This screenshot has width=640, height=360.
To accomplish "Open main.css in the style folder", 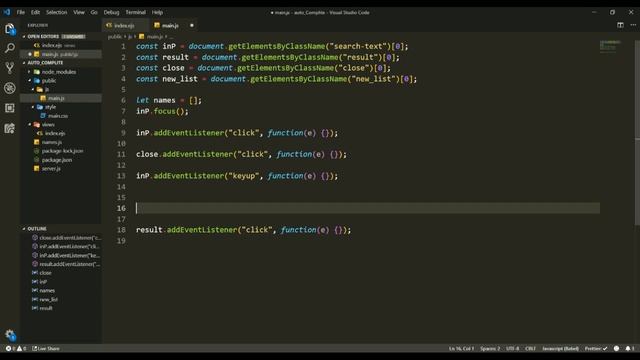I will [x=58, y=116].
